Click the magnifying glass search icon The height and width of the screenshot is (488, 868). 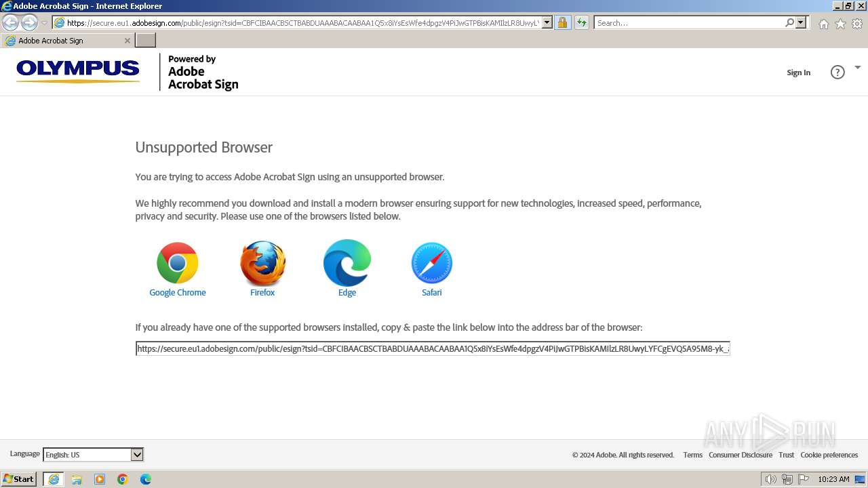pyautogui.click(x=789, y=22)
